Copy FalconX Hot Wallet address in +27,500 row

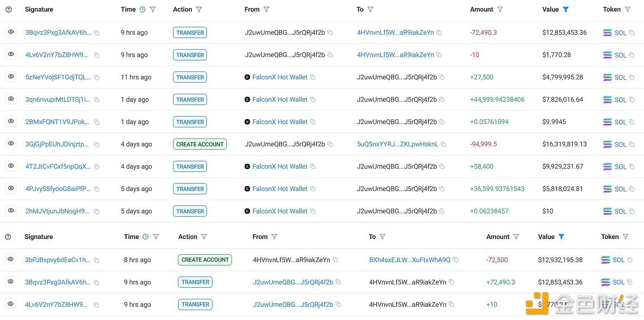313,77
